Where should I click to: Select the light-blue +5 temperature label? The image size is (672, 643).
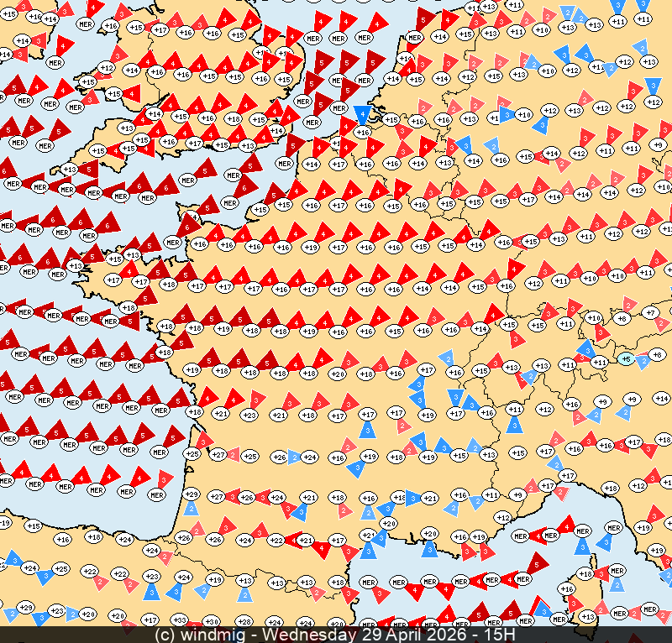pos(626,358)
